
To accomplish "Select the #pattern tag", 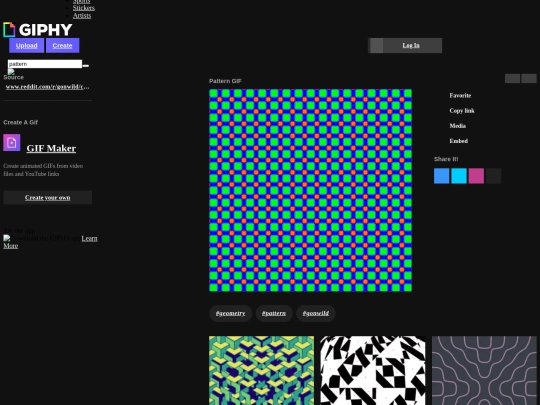I will (274, 313).
